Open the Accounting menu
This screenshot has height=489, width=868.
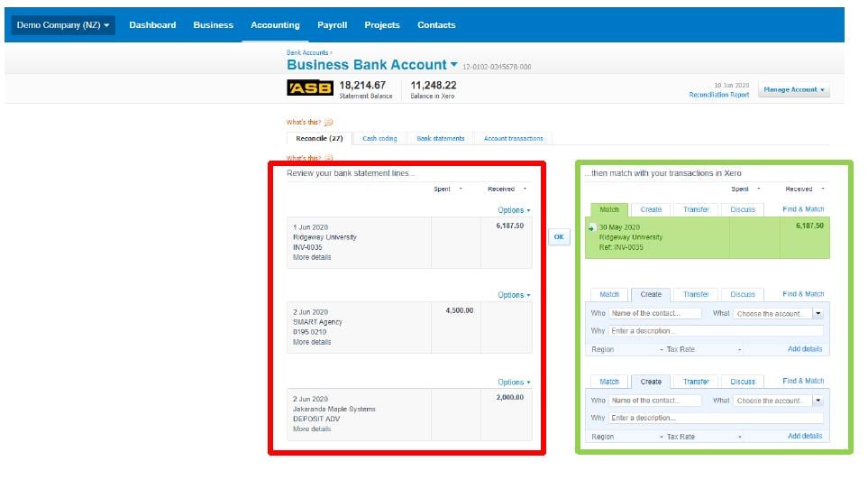[275, 25]
